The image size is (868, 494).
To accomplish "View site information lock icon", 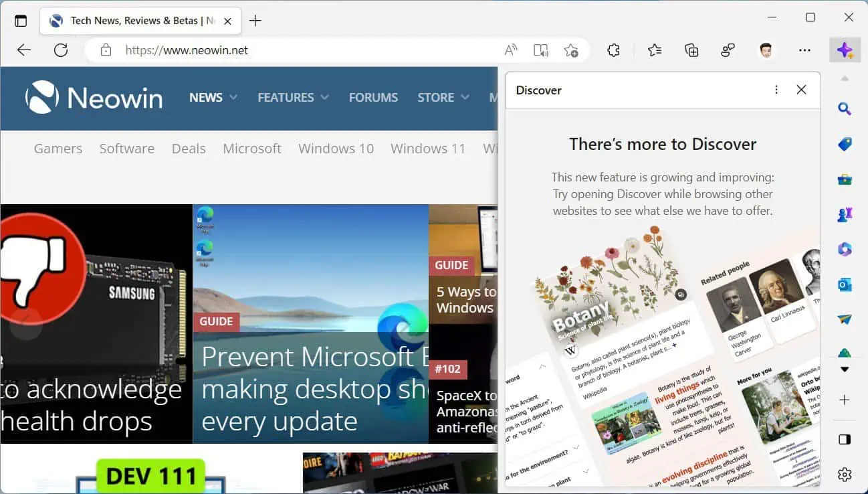I will pos(105,50).
